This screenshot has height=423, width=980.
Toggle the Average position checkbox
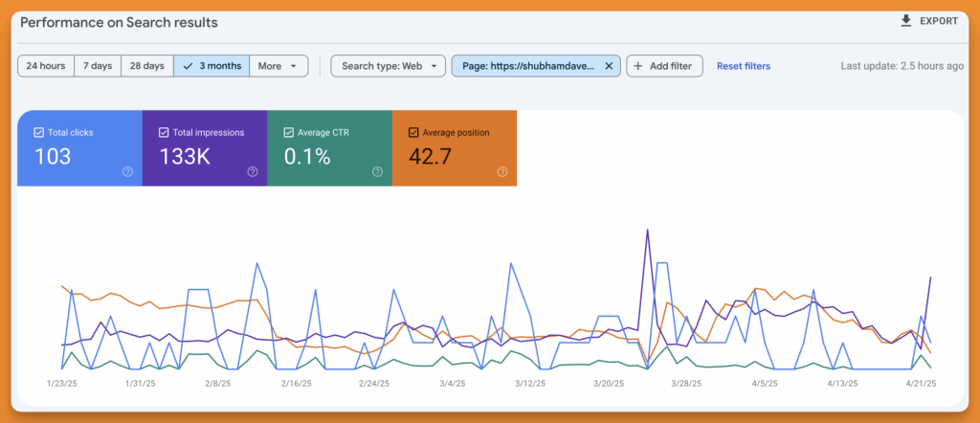tap(413, 132)
